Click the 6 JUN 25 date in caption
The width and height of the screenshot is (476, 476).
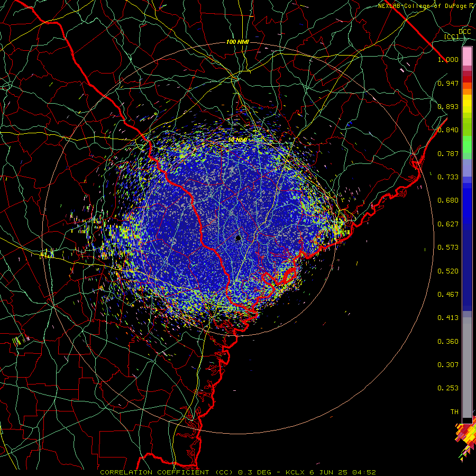328,472
